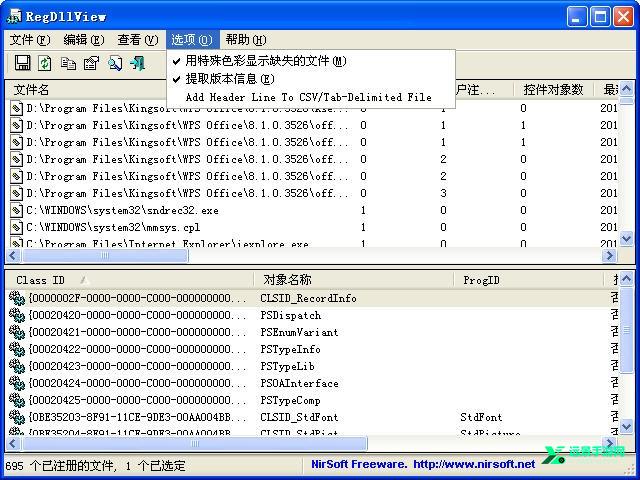Click the gear icon of CLSID_RecordInfo row
The image size is (640, 480).
(17, 298)
